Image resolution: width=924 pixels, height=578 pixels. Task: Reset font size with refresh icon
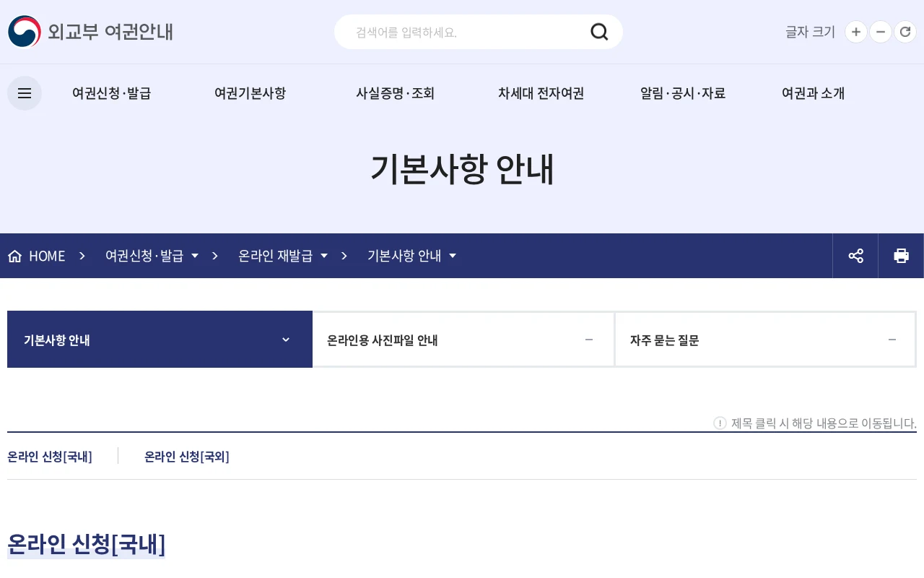coord(905,32)
